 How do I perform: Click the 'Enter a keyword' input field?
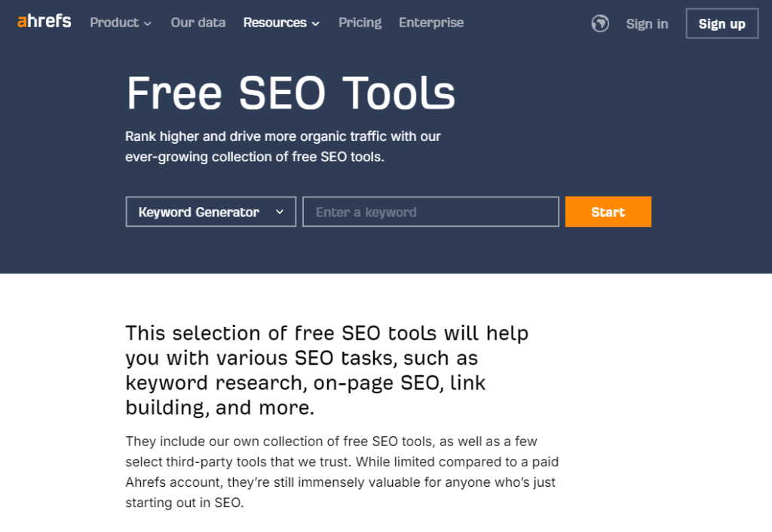click(430, 212)
